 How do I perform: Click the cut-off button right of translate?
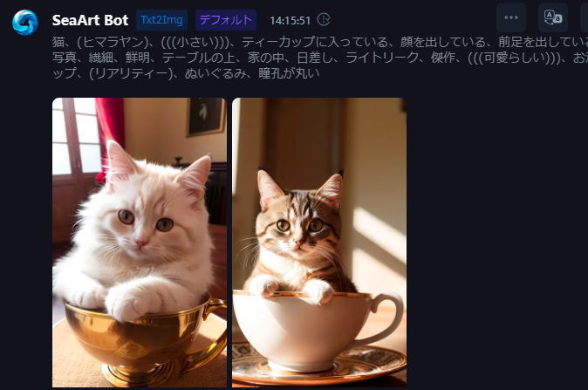click(x=585, y=17)
